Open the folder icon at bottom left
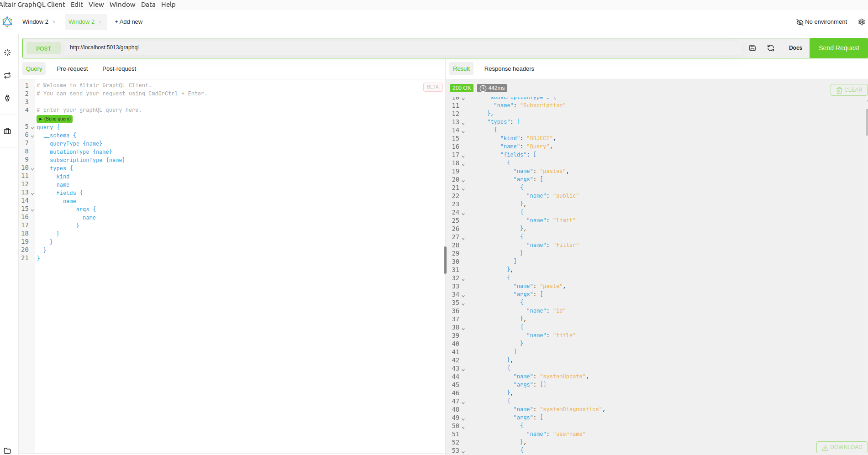This screenshot has width=868, height=455. [x=7, y=450]
